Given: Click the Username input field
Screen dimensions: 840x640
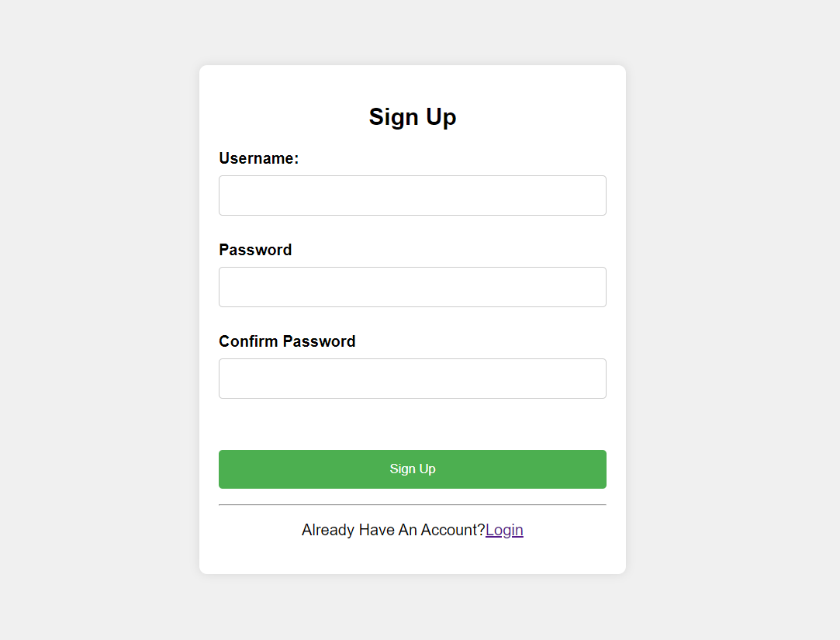Looking at the screenshot, I should click(412, 195).
